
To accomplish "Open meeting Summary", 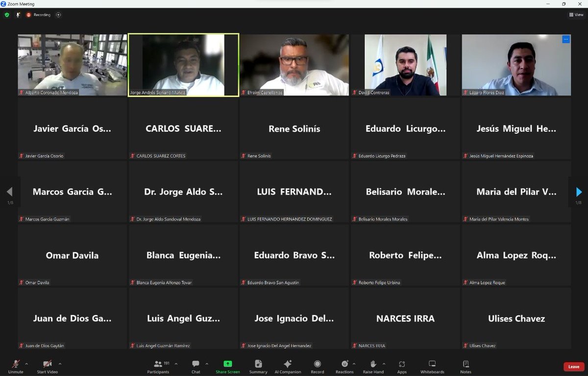I will (258, 367).
